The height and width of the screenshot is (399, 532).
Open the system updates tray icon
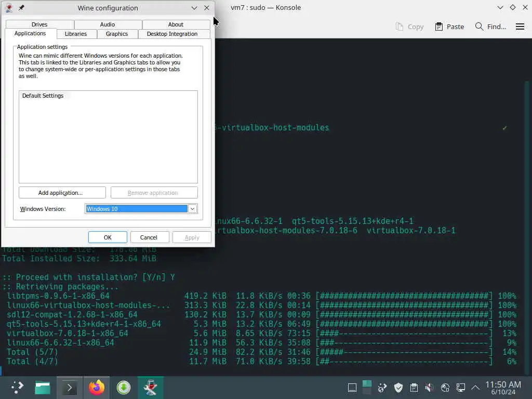coord(382,388)
